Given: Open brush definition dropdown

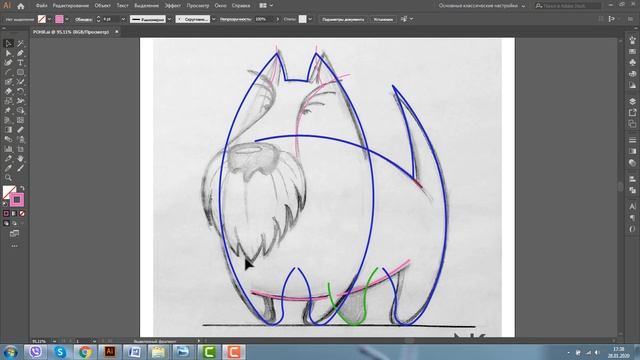Looking at the screenshot, I should pos(213,19).
